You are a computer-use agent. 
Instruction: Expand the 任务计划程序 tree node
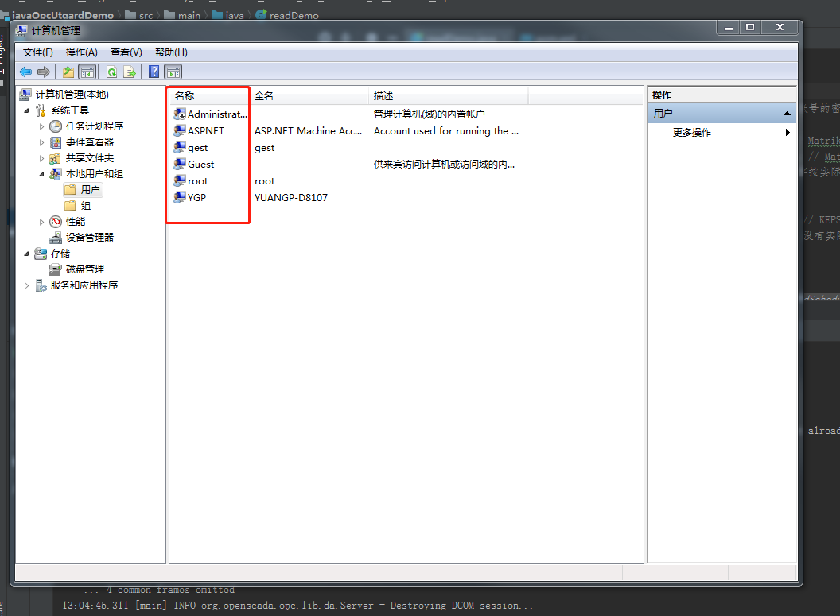(41, 126)
